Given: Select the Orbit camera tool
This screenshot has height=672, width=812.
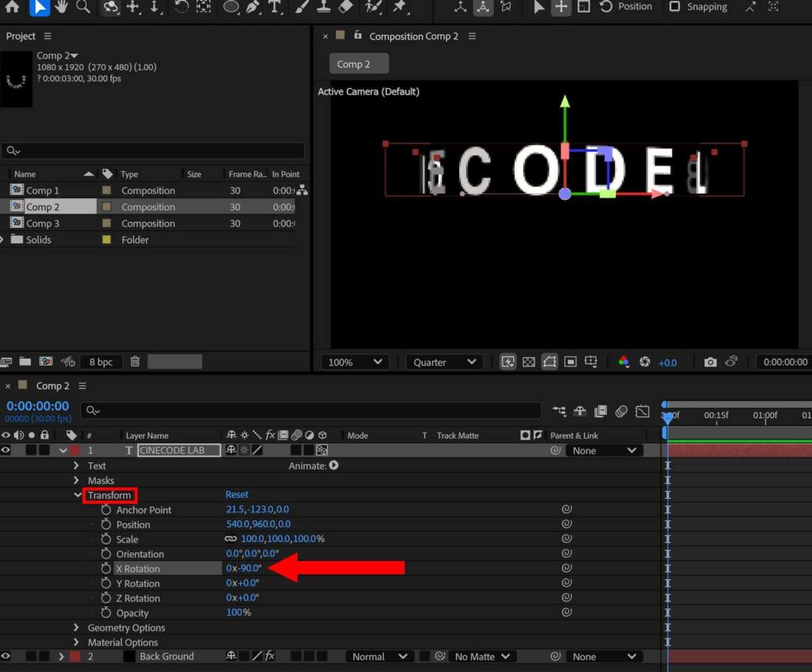Looking at the screenshot, I should 110,6.
